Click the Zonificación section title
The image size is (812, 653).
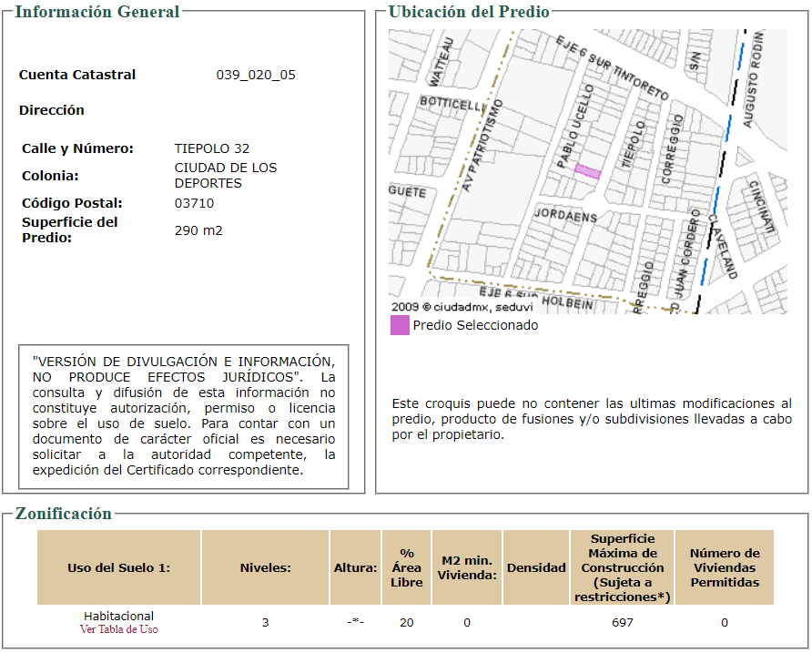point(64,514)
